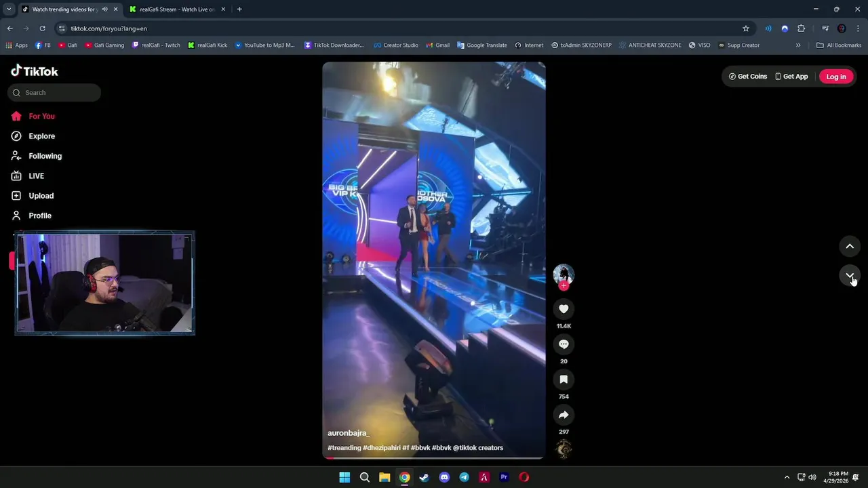Screen dimensions: 868x488
Task: Bookmark this page with the star icon
Action: 746,28
